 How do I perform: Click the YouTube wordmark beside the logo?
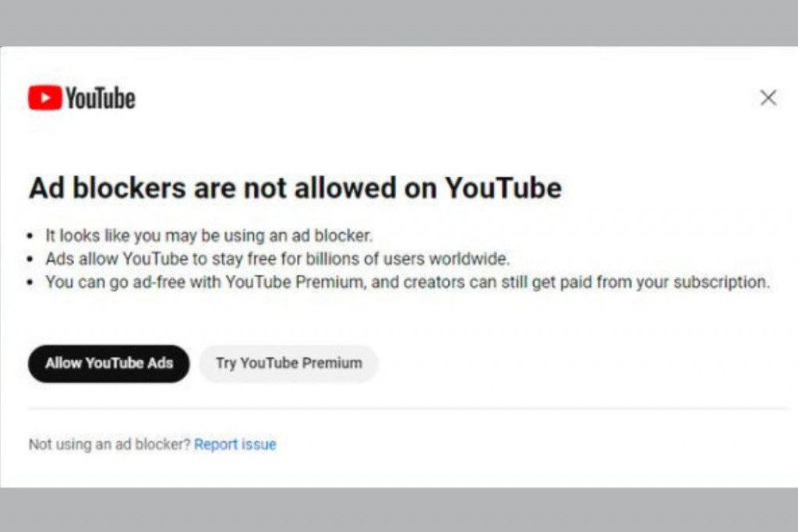[100, 98]
